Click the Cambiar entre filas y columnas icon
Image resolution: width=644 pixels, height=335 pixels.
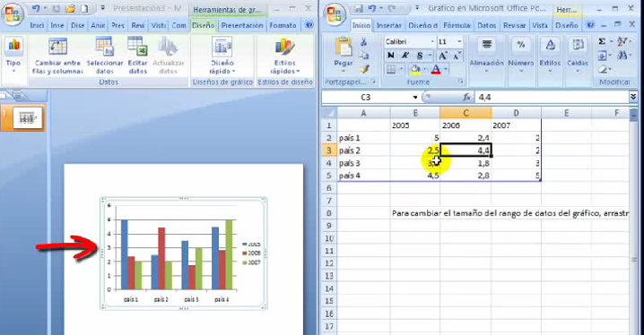[x=57, y=47]
